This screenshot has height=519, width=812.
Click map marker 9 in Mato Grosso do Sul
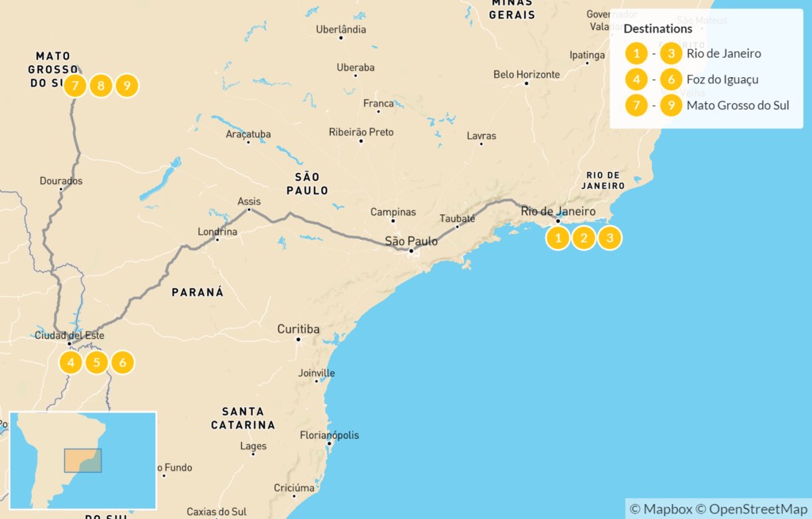127,86
